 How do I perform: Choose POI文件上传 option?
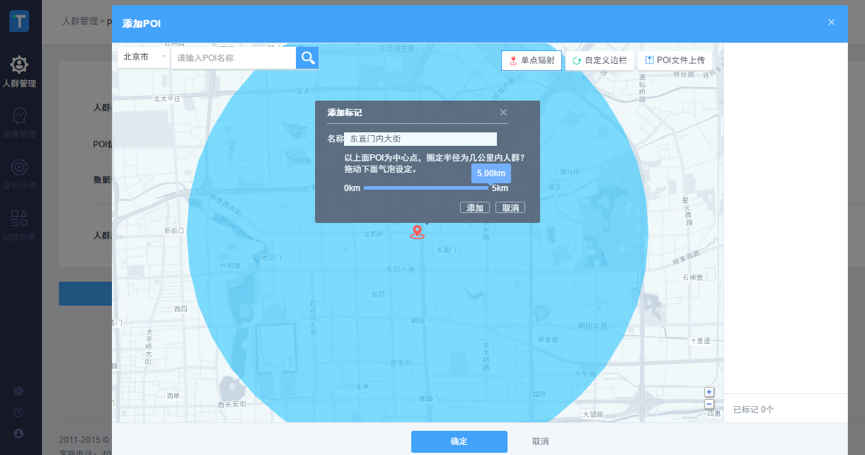(x=675, y=61)
